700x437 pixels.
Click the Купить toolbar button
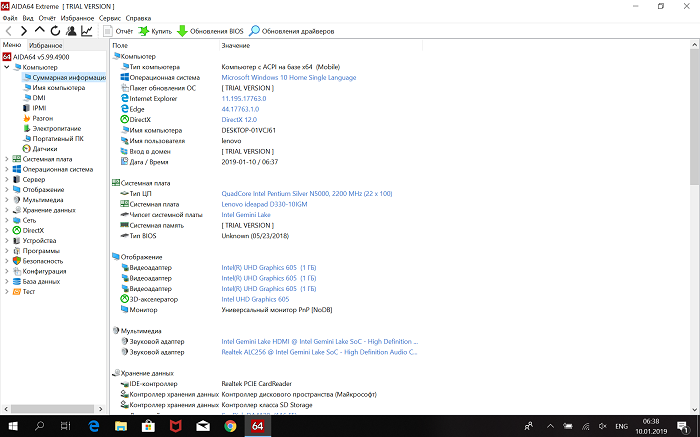tap(155, 31)
